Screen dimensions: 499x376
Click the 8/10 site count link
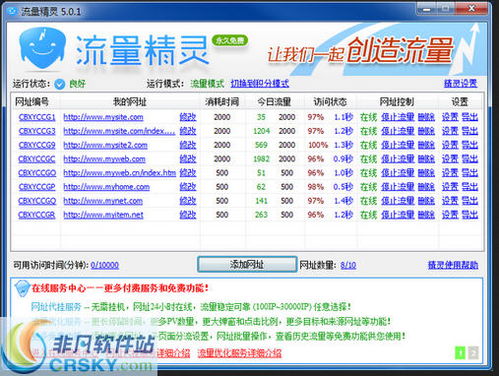348,265
